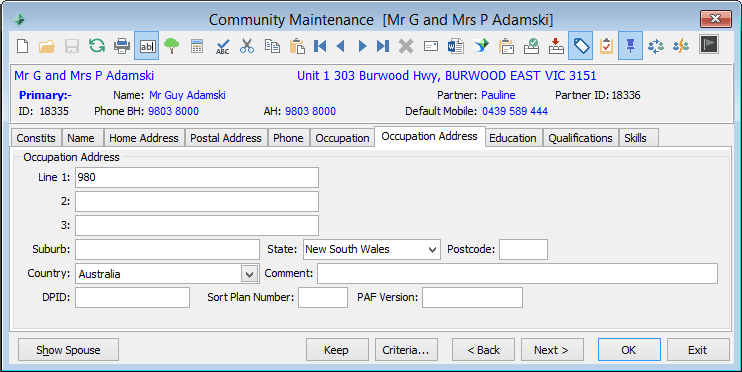Run the ABC spell check
This screenshot has width=742, height=372.
(x=222, y=46)
